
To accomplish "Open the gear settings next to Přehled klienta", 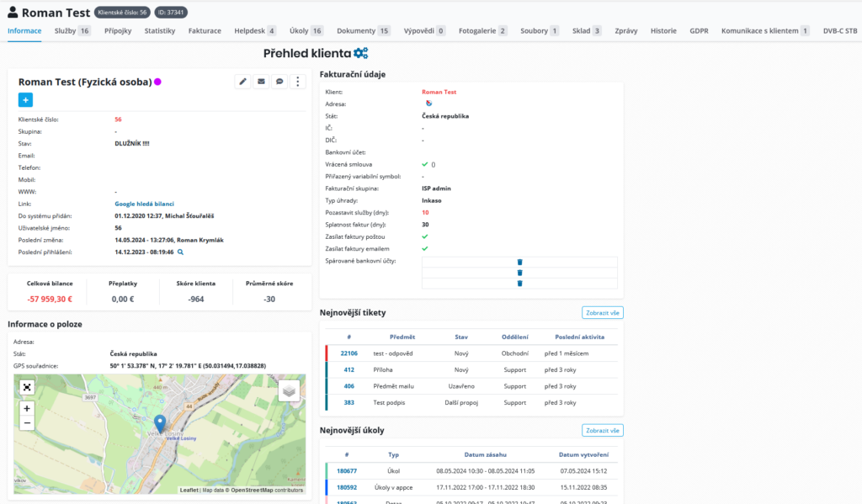I will pyautogui.click(x=359, y=51).
